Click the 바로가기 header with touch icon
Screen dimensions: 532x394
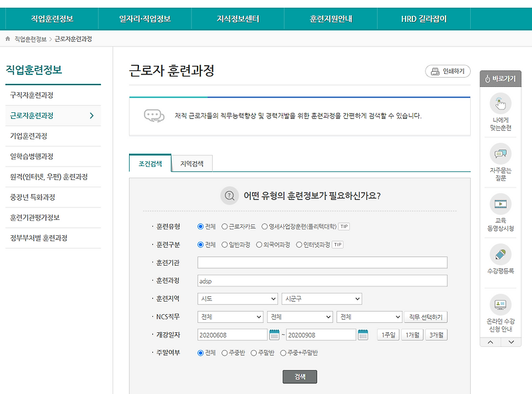[x=501, y=78]
